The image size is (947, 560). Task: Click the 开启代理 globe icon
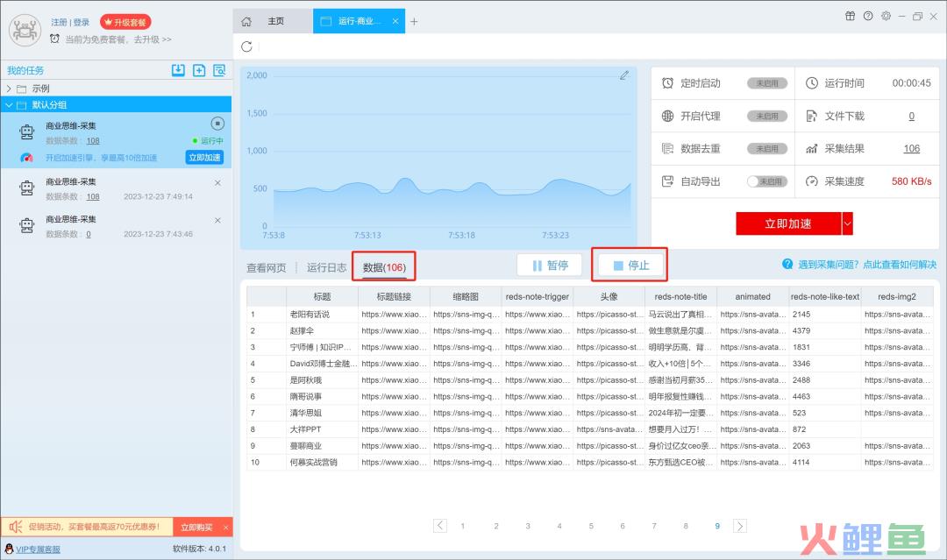tap(667, 116)
